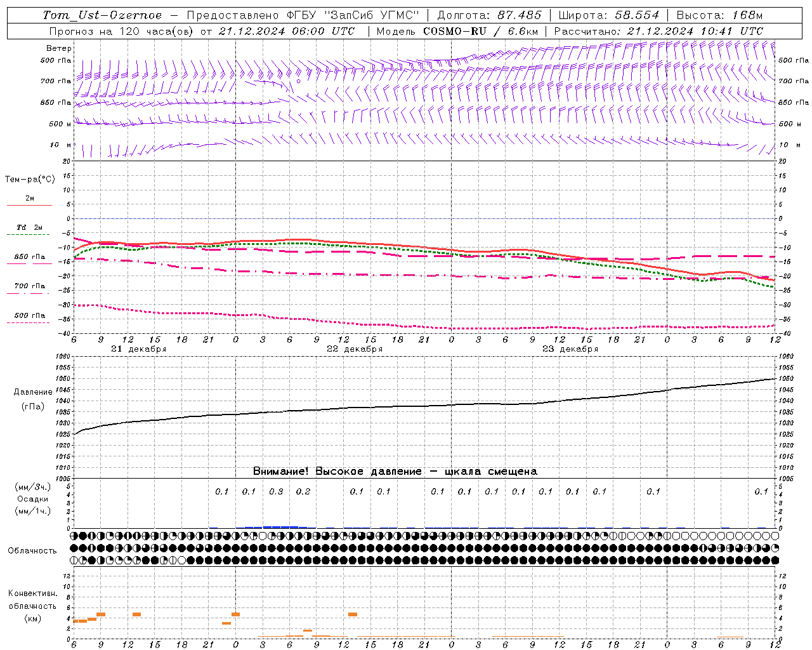812x650 pixels.
Task: Click the 0.3 precipitation value
Action: pyautogui.click(x=276, y=491)
